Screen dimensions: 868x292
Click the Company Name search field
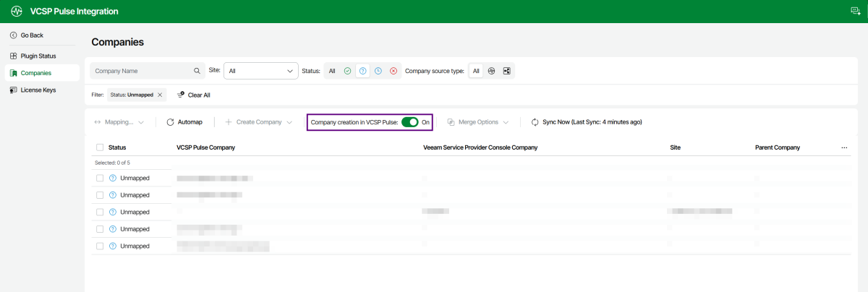[x=141, y=71]
